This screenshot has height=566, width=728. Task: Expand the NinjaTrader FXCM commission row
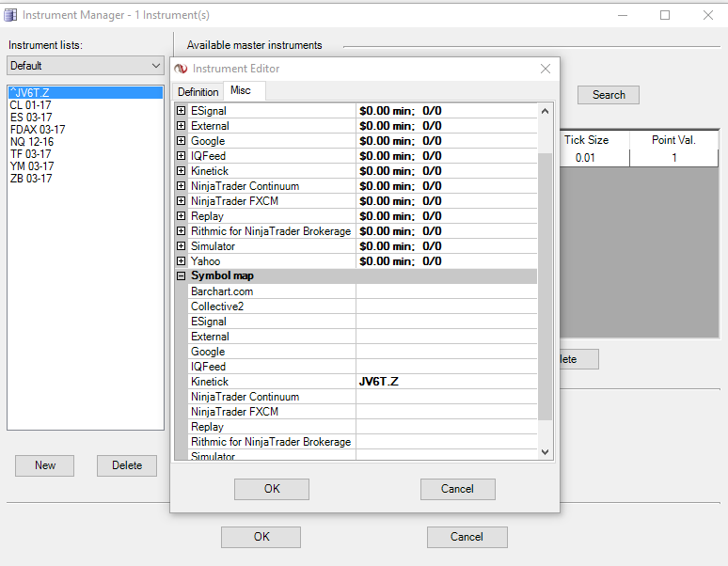click(182, 201)
